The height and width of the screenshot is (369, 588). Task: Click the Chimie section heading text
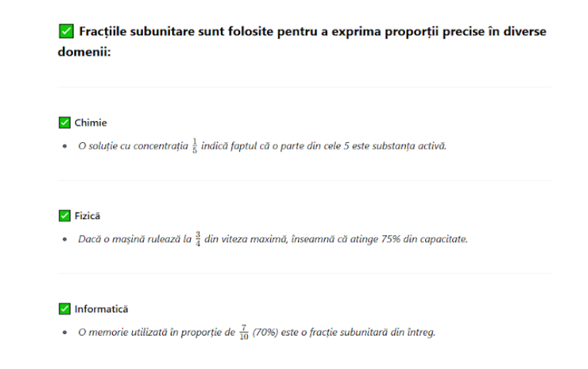90,123
